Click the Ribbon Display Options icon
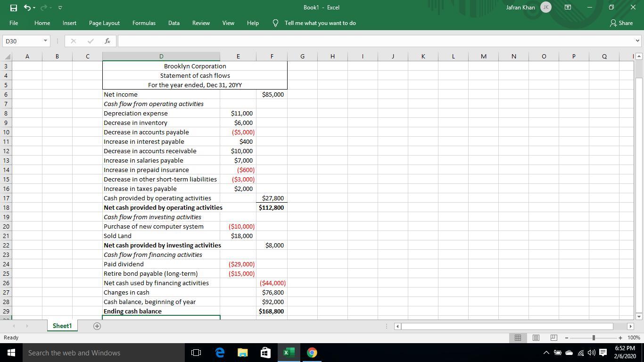644x362 pixels. pos(568,8)
